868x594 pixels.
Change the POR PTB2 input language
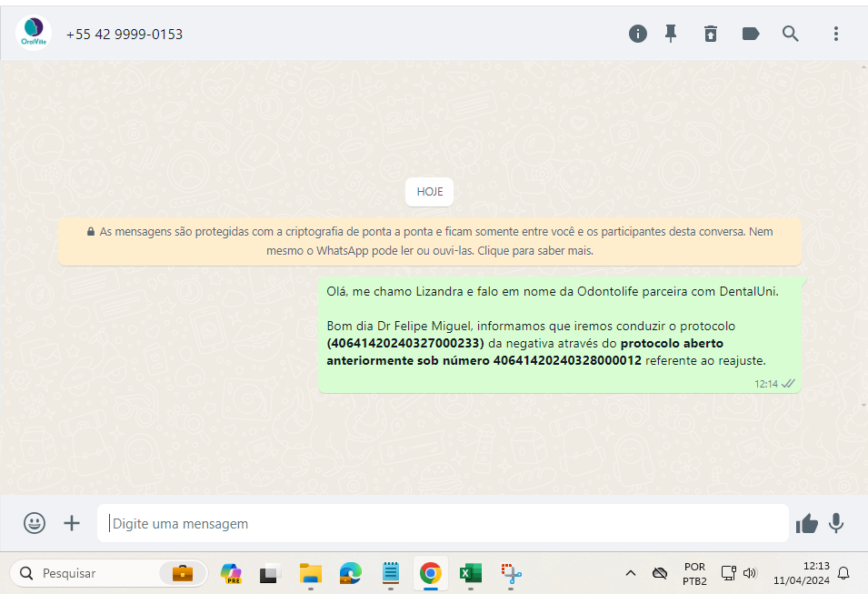pos(694,573)
